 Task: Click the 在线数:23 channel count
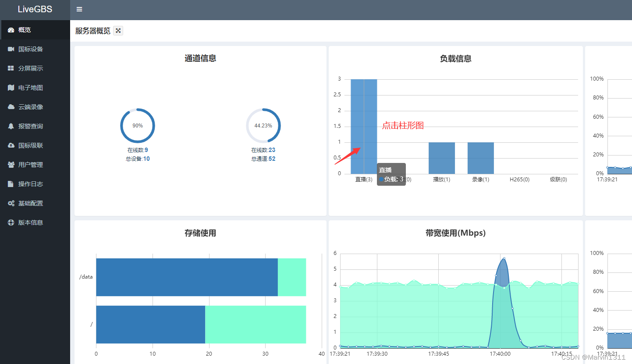(x=263, y=150)
